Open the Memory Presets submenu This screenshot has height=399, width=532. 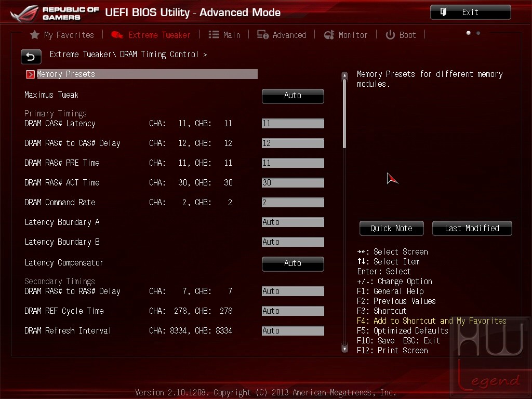click(x=141, y=74)
